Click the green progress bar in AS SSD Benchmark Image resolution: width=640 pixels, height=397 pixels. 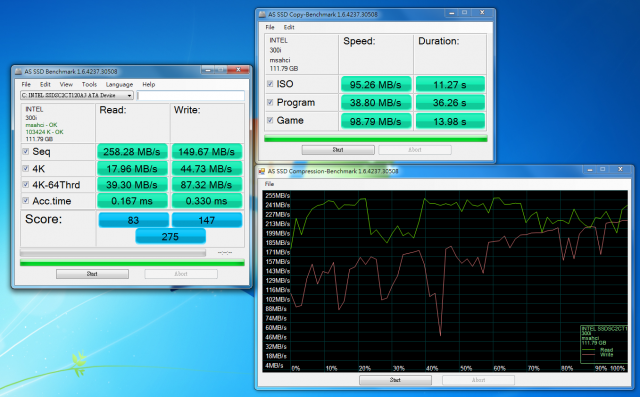132,263
